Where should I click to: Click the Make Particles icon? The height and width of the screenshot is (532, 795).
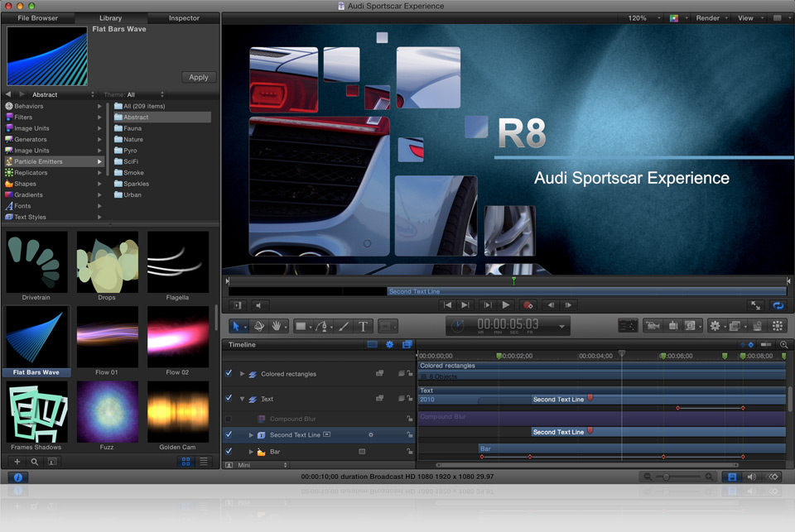point(758,326)
